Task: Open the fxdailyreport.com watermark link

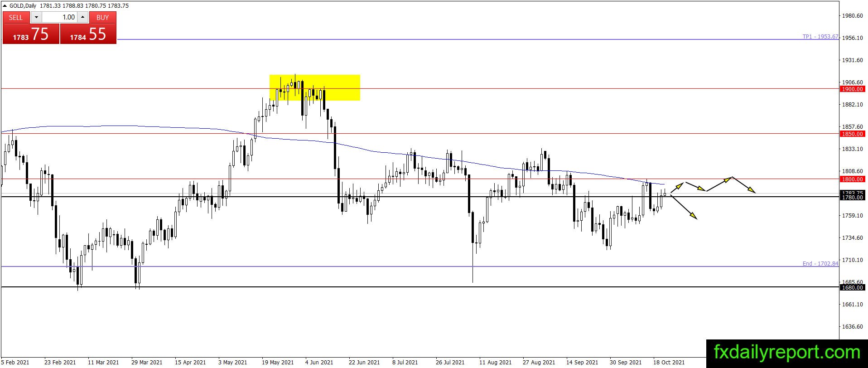Action: click(787, 353)
